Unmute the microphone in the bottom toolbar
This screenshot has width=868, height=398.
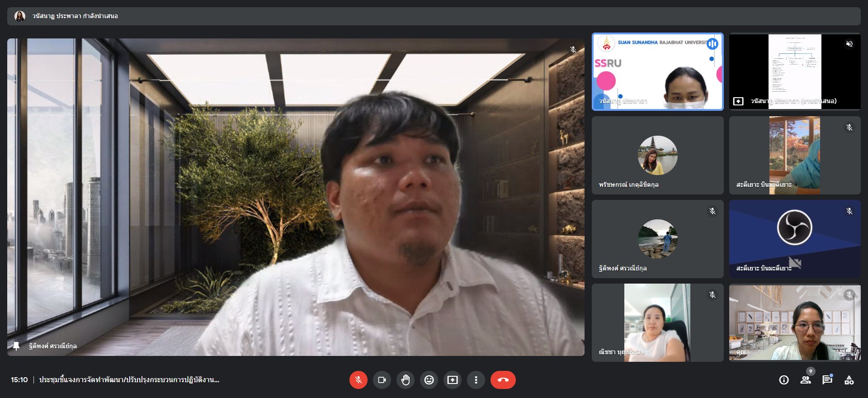coord(358,380)
